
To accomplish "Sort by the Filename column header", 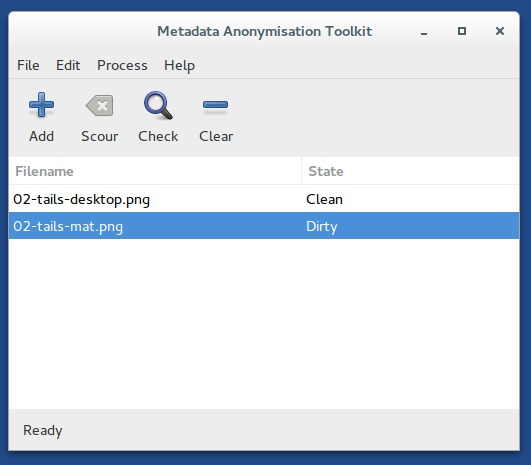I will click(x=155, y=171).
